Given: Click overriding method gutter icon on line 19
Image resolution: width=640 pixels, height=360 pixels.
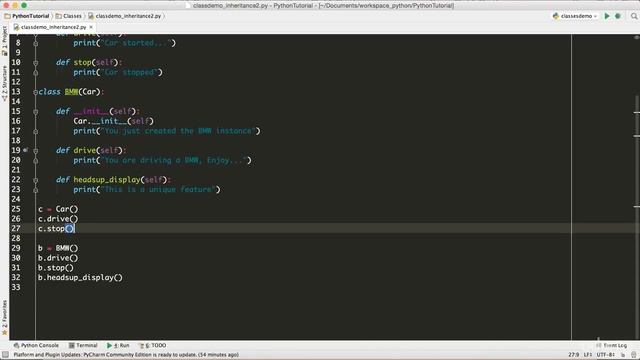Looking at the screenshot, I should tap(25, 150).
